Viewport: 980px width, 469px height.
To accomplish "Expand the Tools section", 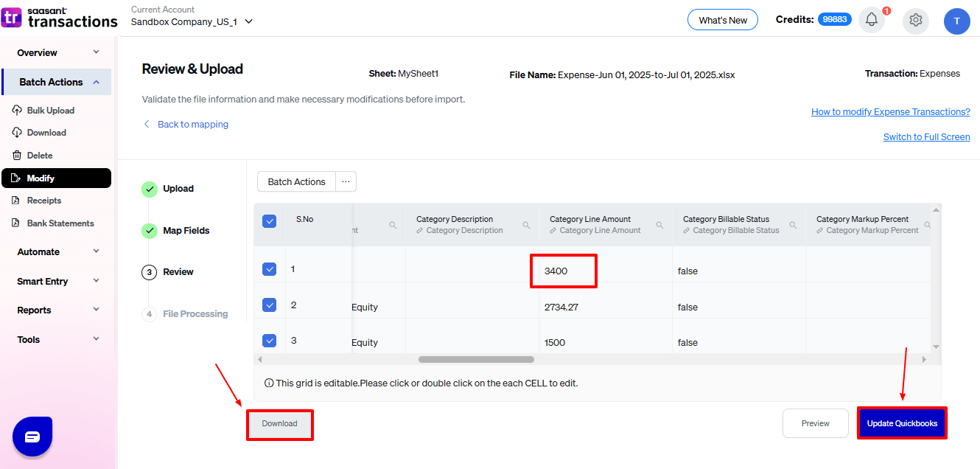I will click(28, 339).
